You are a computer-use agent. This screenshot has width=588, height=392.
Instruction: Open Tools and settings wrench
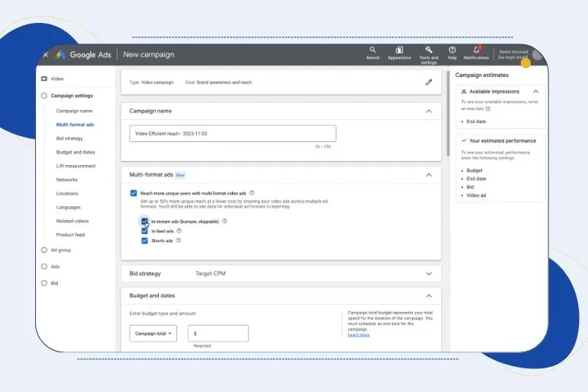click(428, 55)
